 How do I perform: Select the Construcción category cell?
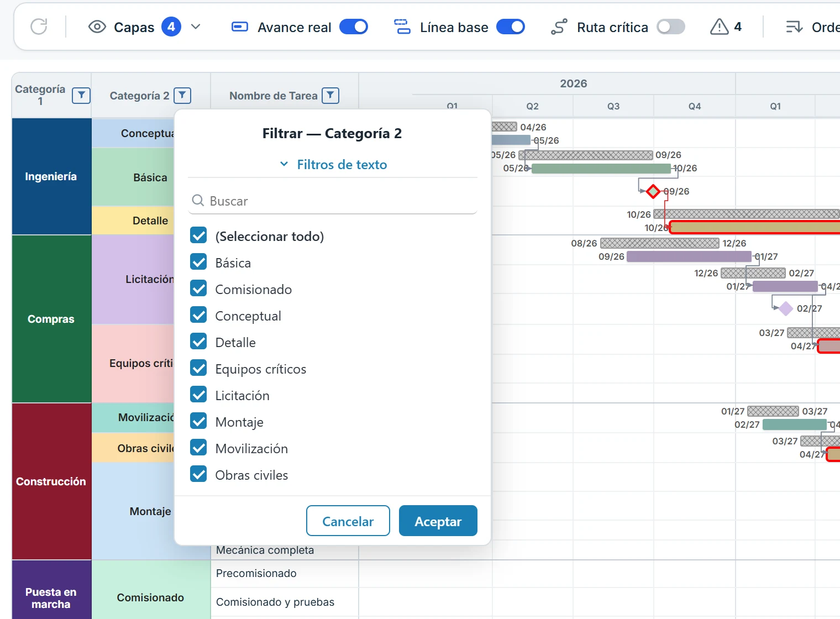51,481
